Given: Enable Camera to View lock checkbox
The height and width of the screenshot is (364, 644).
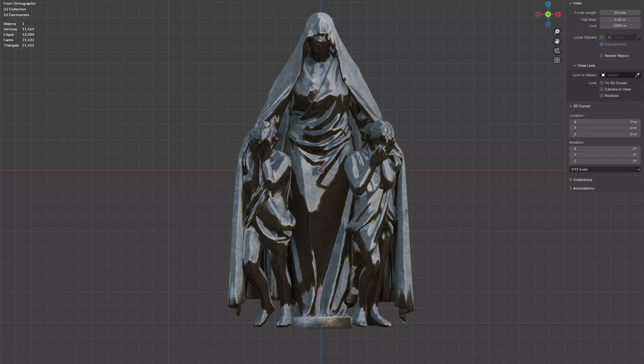Looking at the screenshot, I should click(602, 89).
